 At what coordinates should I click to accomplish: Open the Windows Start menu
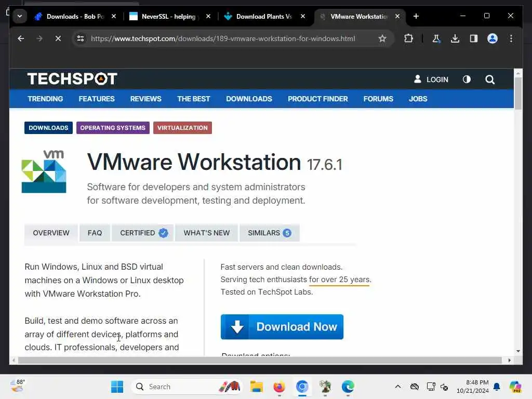(117, 387)
